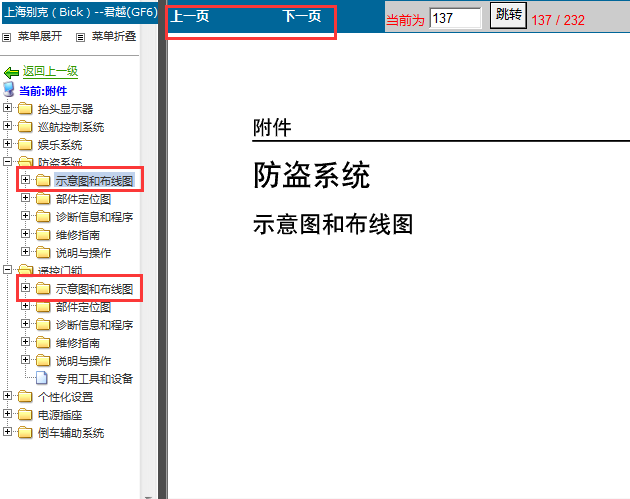
Task: Expand 示意图和布线图 under 防盗系统
Action: point(25,180)
